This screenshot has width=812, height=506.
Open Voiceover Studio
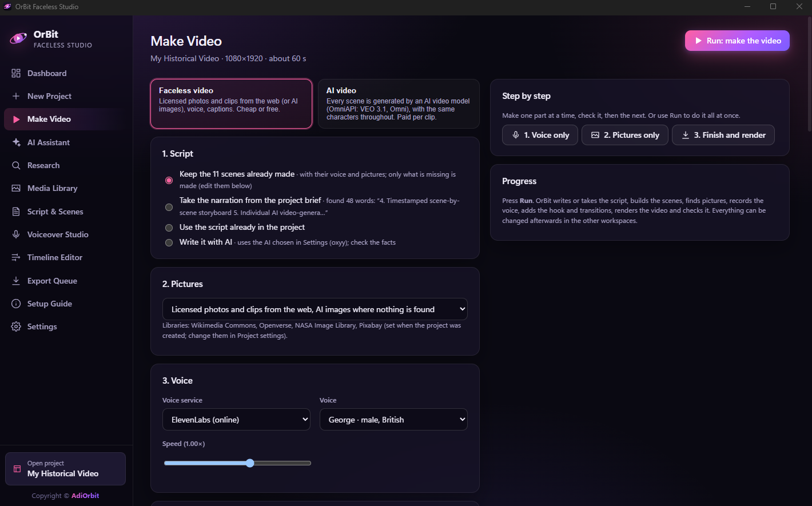click(66, 234)
